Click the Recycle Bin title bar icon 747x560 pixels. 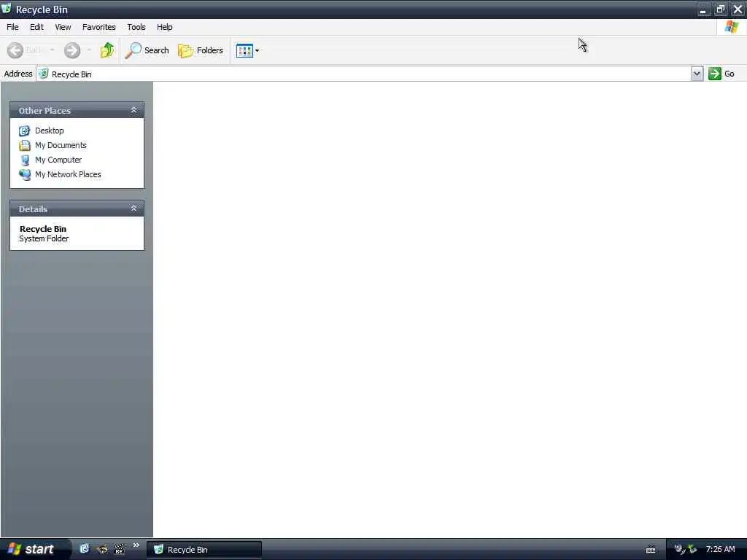7,9
